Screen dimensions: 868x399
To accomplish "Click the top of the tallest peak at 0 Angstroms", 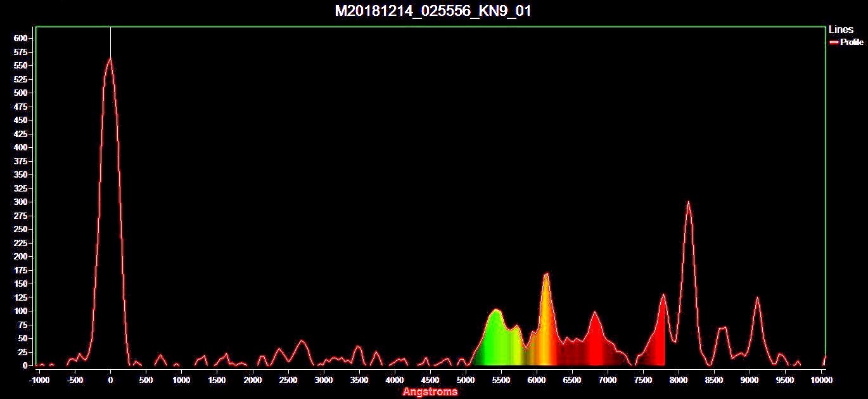I will point(110,59).
